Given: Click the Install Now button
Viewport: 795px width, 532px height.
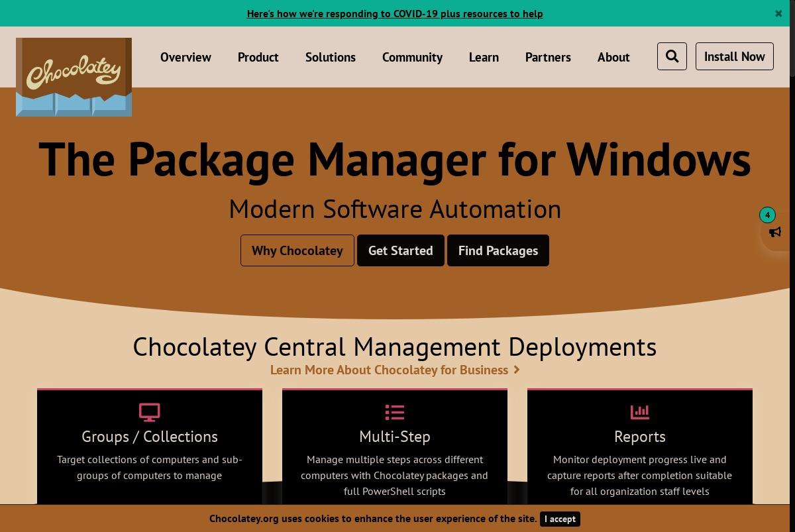Looking at the screenshot, I should (734, 56).
